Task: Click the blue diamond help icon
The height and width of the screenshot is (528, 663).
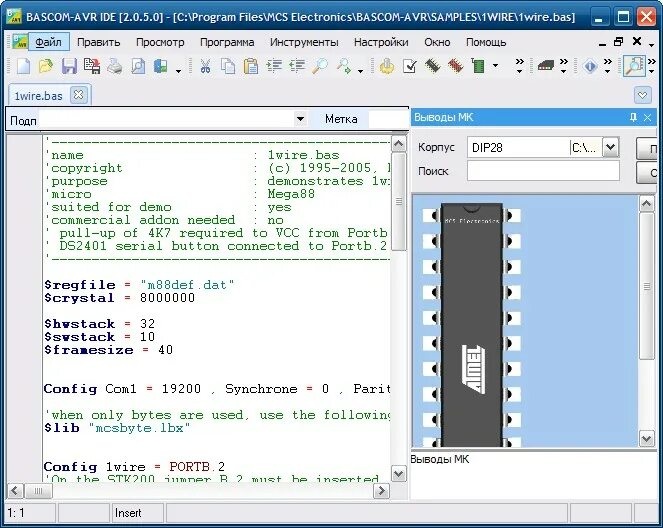Action: [x=590, y=66]
